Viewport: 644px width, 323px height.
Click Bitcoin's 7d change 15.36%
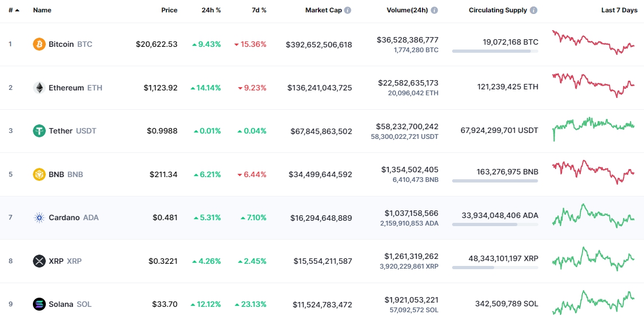pyautogui.click(x=250, y=44)
